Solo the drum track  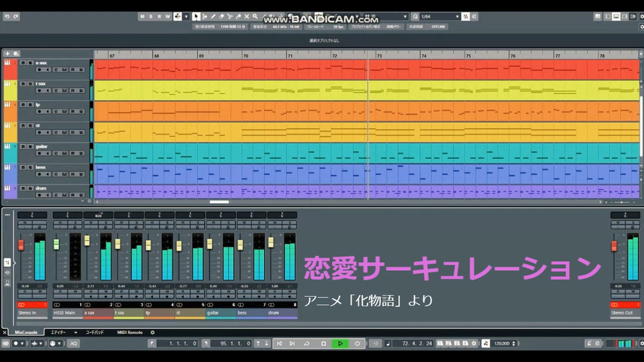29,188
